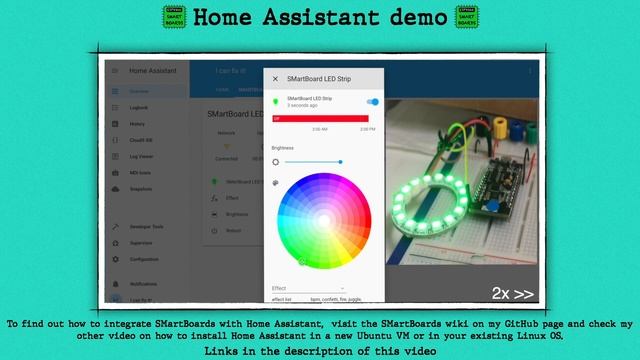Open the History sidebar icon
The width and height of the screenshot is (640, 360).
point(116,124)
